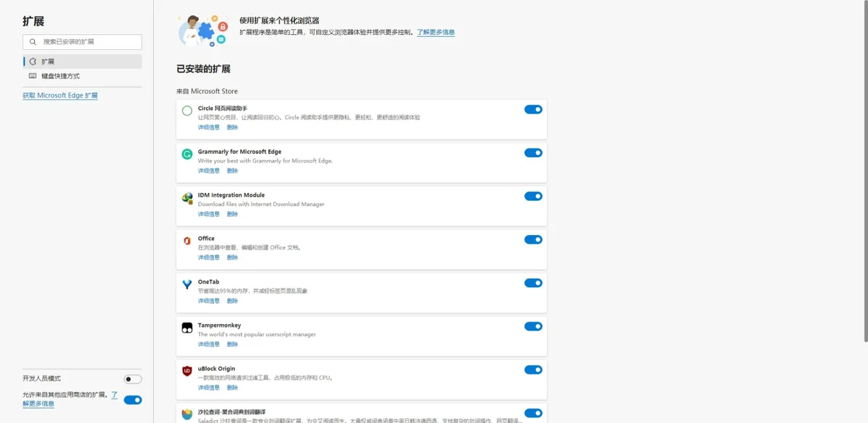Open 详细信息 for Circle 阅读助手
868x423 pixels.
click(209, 127)
